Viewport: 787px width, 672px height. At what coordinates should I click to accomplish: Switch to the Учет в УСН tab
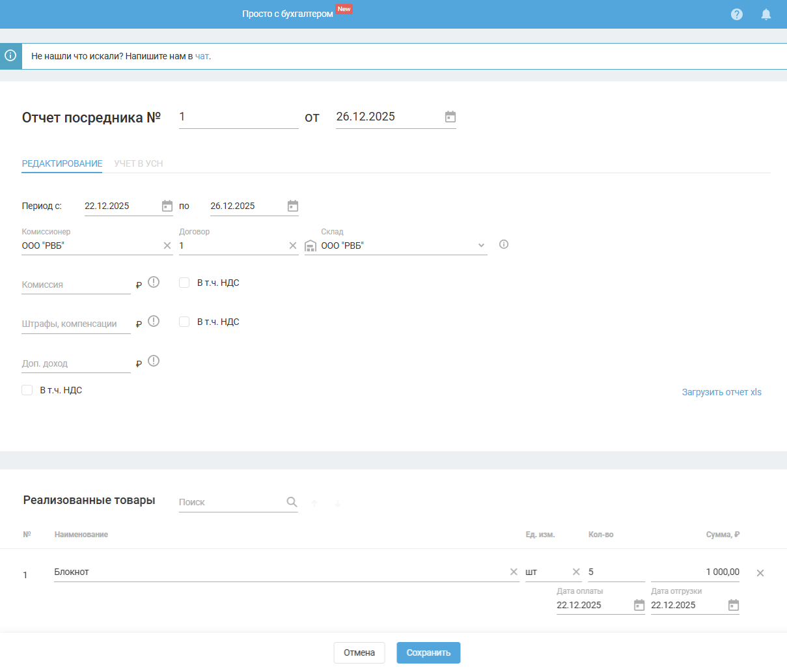click(x=139, y=163)
